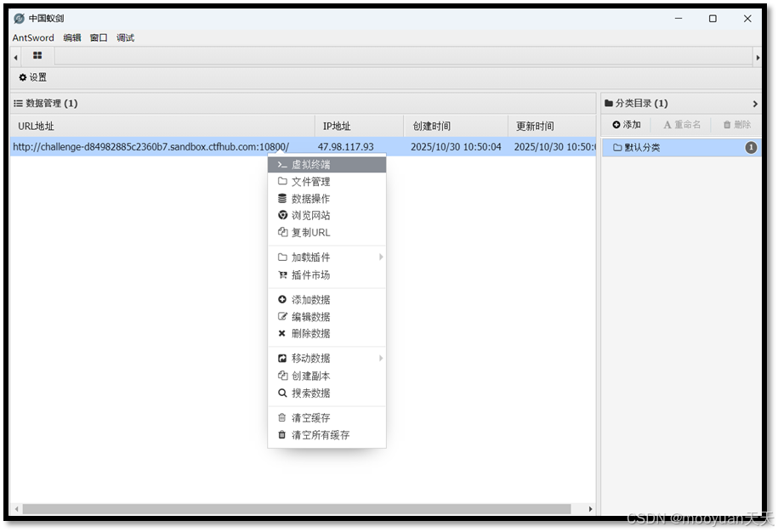Choose 编辑数据 menu entry

click(x=327, y=316)
